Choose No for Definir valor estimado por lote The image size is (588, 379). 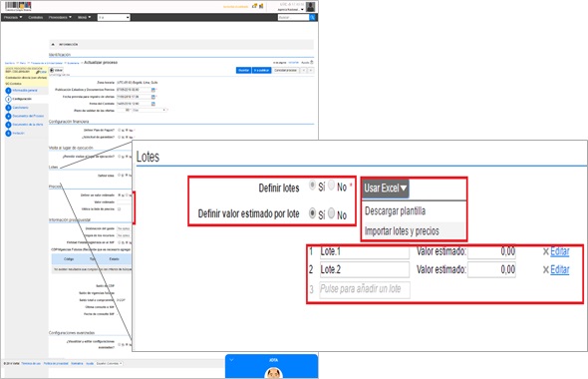tap(332, 213)
